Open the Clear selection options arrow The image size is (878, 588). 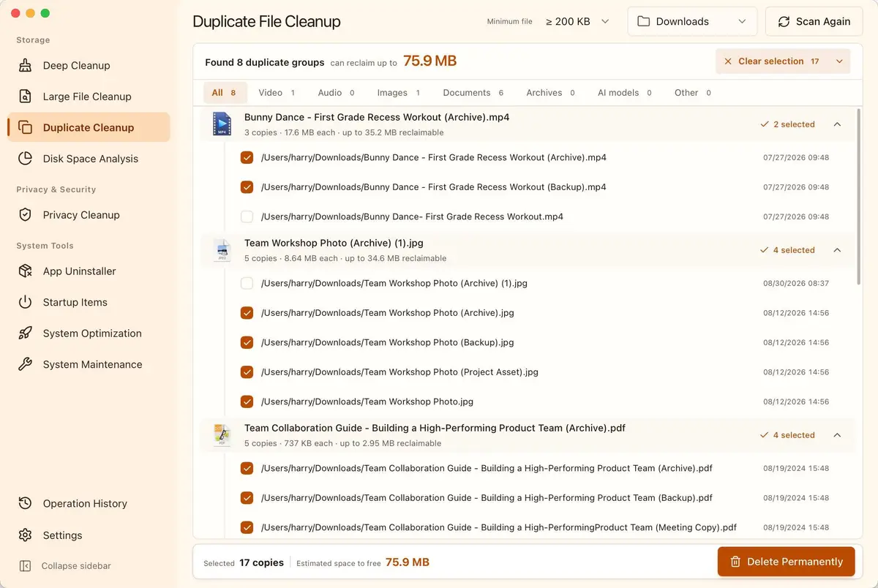pyautogui.click(x=839, y=61)
